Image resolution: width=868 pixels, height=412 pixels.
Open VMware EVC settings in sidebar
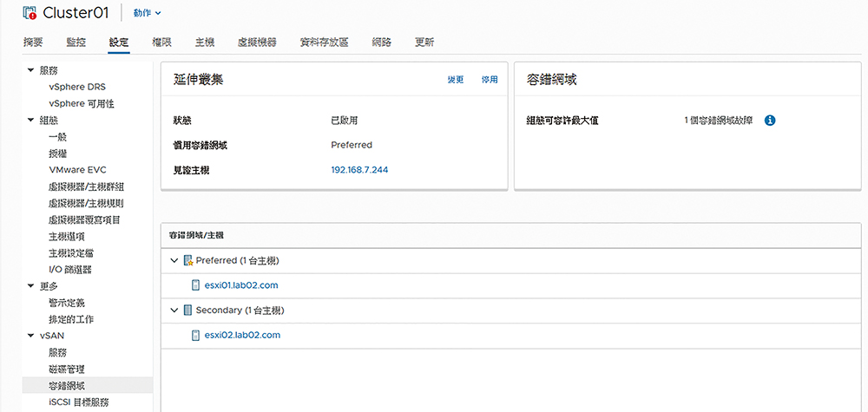[77, 170]
